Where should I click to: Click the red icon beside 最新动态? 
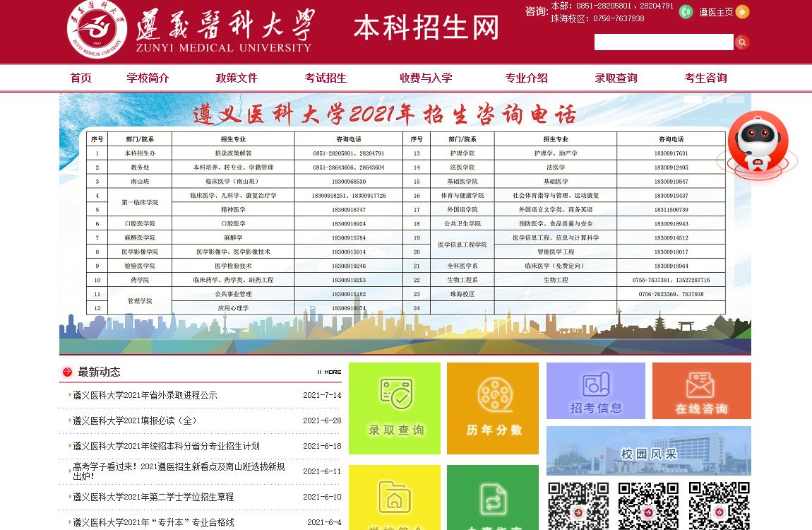click(x=67, y=372)
